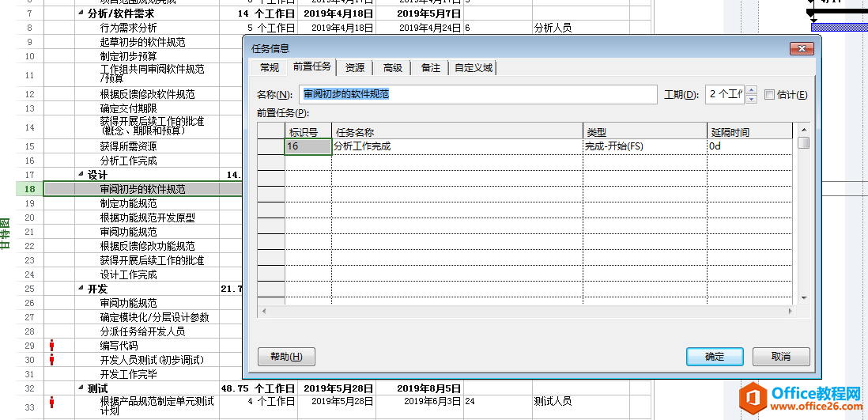Select task 分析工作完成 in row 16
This screenshot has width=868, height=420.
pyautogui.click(x=128, y=161)
